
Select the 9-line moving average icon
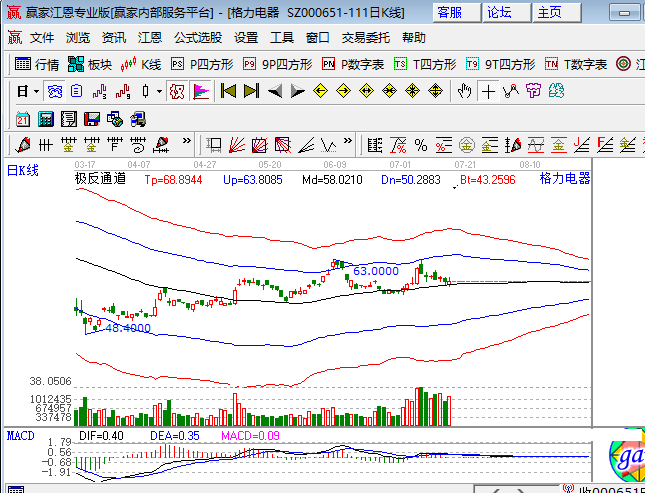[x=123, y=91]
